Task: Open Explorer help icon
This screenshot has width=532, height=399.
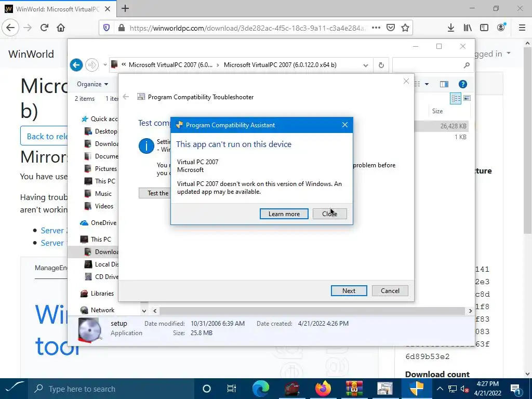Action: click(x=462, y=84)
